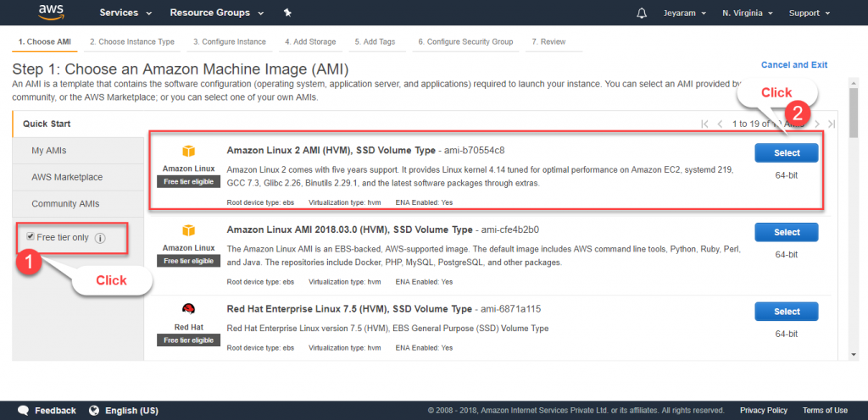
Task: Open the My AMIs category
Action: 78,151
